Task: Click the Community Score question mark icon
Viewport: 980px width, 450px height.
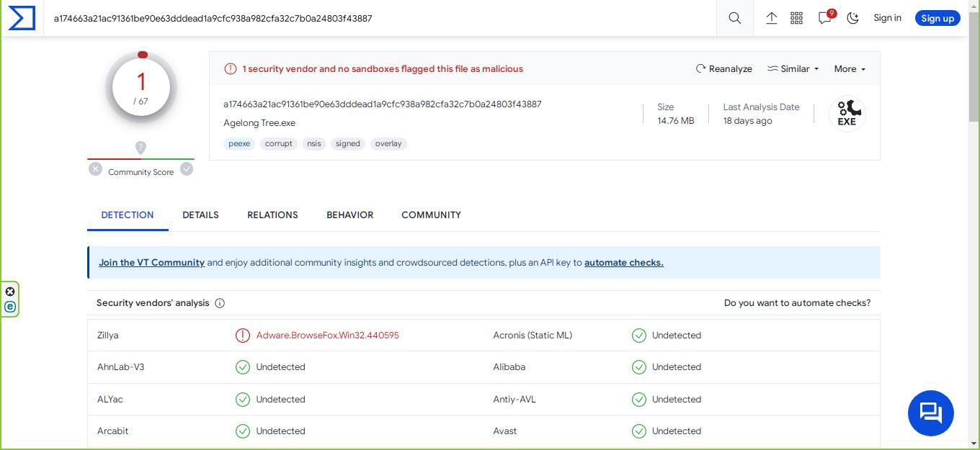Action: 141,147
